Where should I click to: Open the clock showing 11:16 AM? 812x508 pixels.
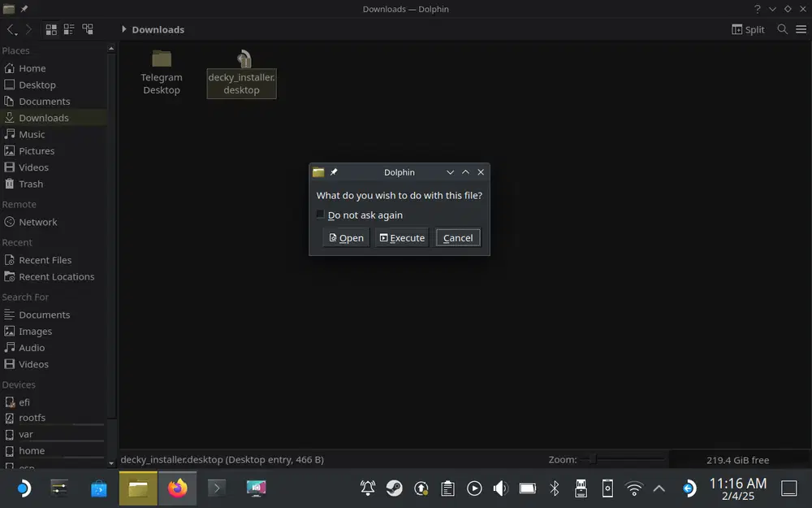pos(738,488)
